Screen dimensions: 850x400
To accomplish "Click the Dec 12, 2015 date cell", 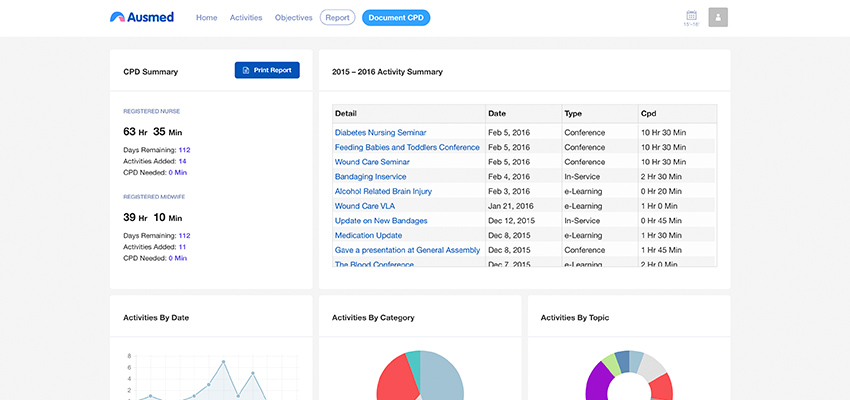I will click(x=511, y=221).
